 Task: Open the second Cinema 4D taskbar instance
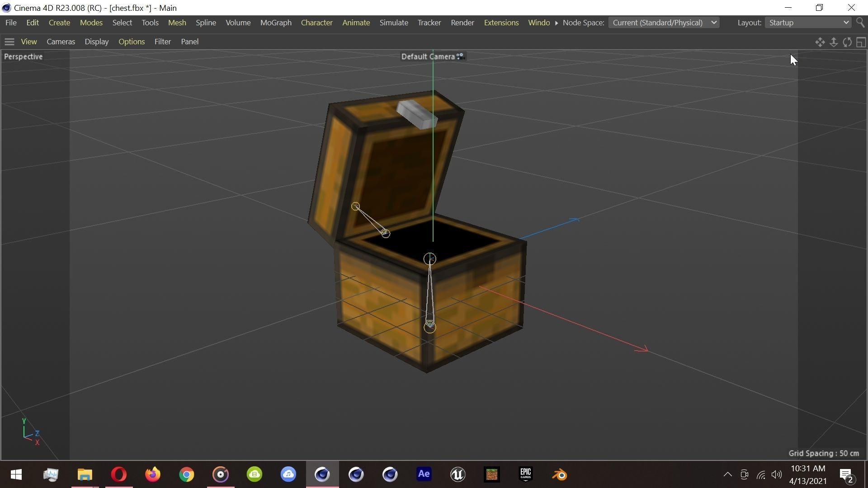(x=356, y=474)
